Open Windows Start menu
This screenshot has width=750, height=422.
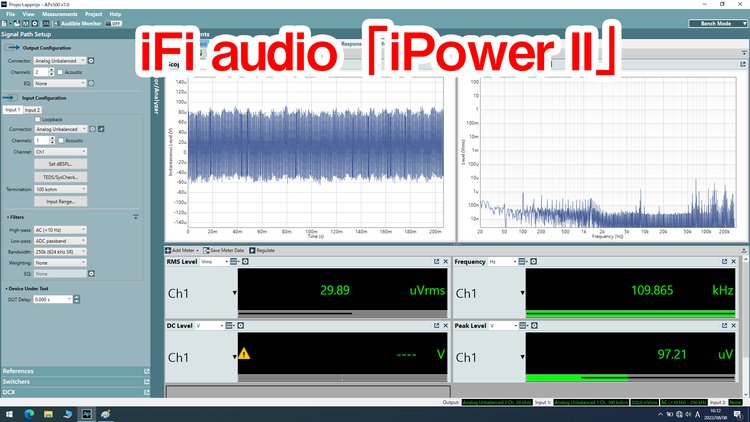(9, 414)
